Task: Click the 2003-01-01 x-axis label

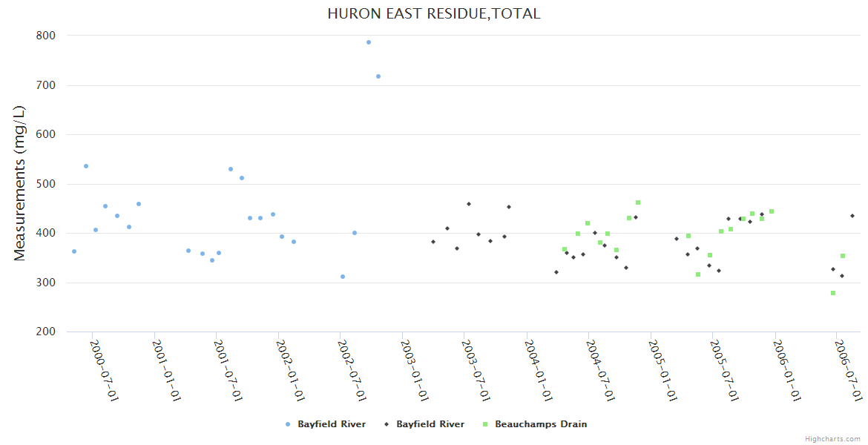Action: point(414,371)
